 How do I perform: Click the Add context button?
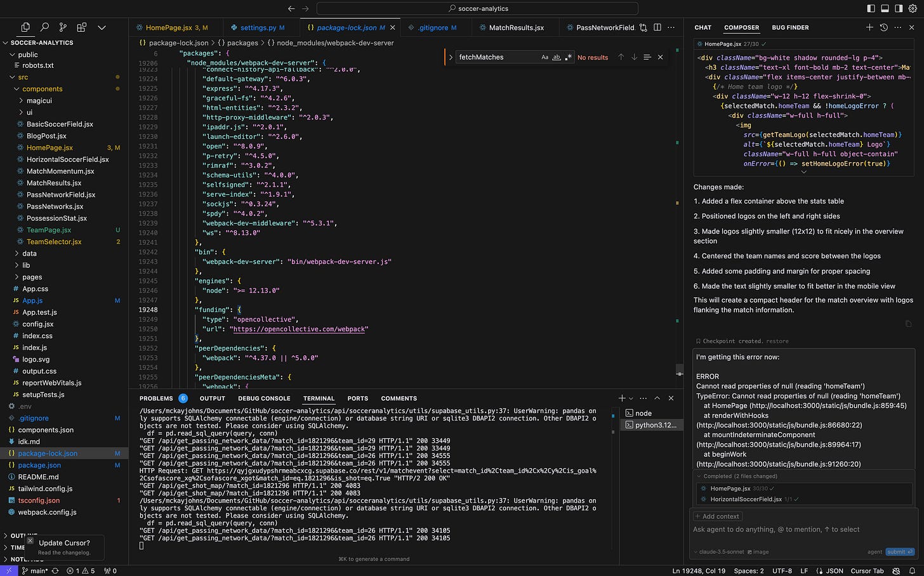coord(717,516)
